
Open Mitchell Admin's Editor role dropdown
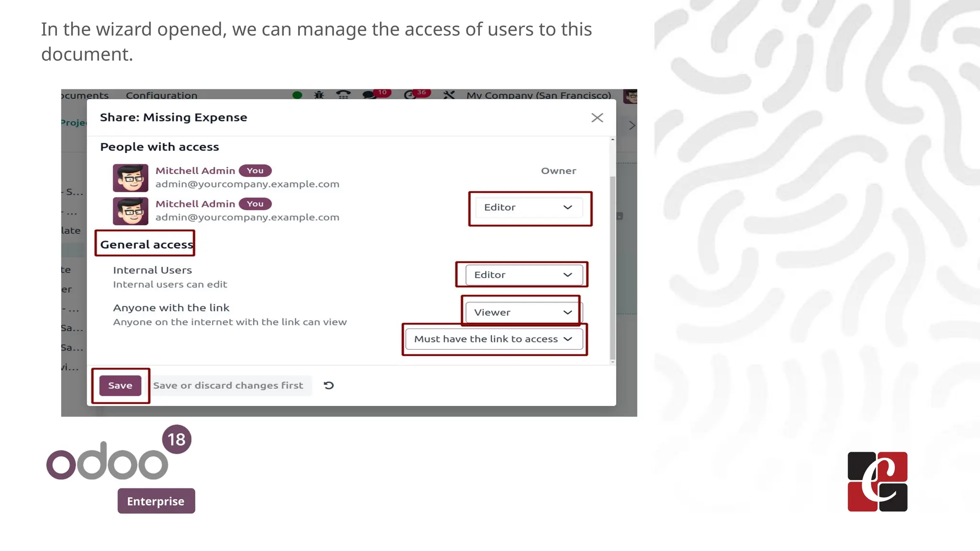point(529,208)
